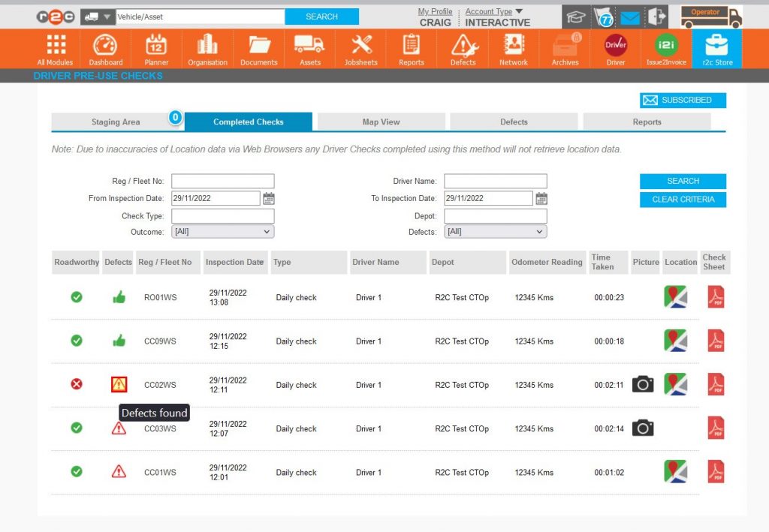Click the CLEAR CRITERIA button
Viewport: 769px width, 532px height.
[683, 200]
